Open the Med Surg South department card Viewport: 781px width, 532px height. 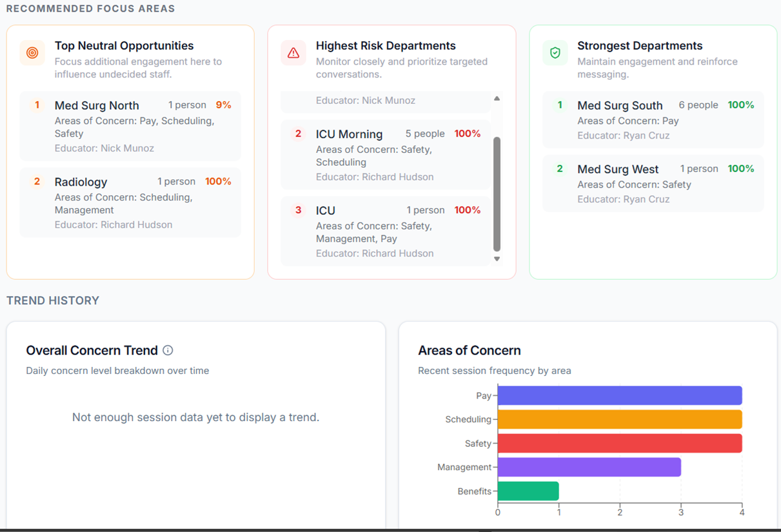point(653,120)
